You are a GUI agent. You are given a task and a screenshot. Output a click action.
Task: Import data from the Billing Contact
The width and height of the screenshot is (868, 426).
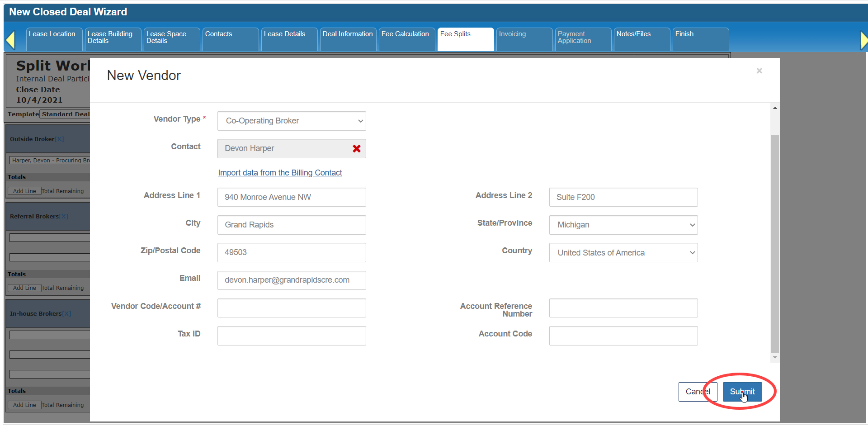pyautogui.click(x=280, y=173)
